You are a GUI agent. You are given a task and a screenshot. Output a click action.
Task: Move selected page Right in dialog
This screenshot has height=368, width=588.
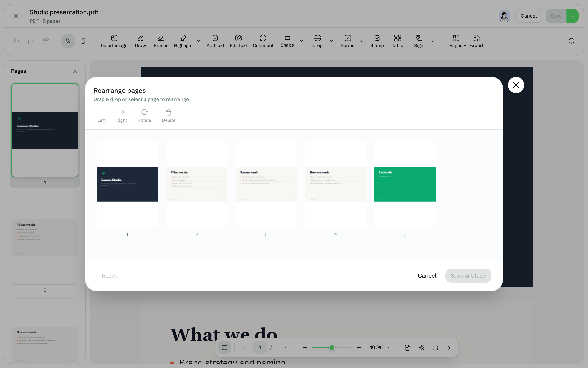pos(121,116)
